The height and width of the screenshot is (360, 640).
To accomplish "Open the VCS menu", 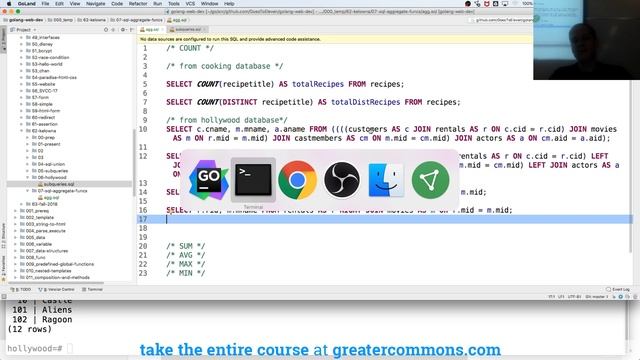I will click(x=190, y=3).
